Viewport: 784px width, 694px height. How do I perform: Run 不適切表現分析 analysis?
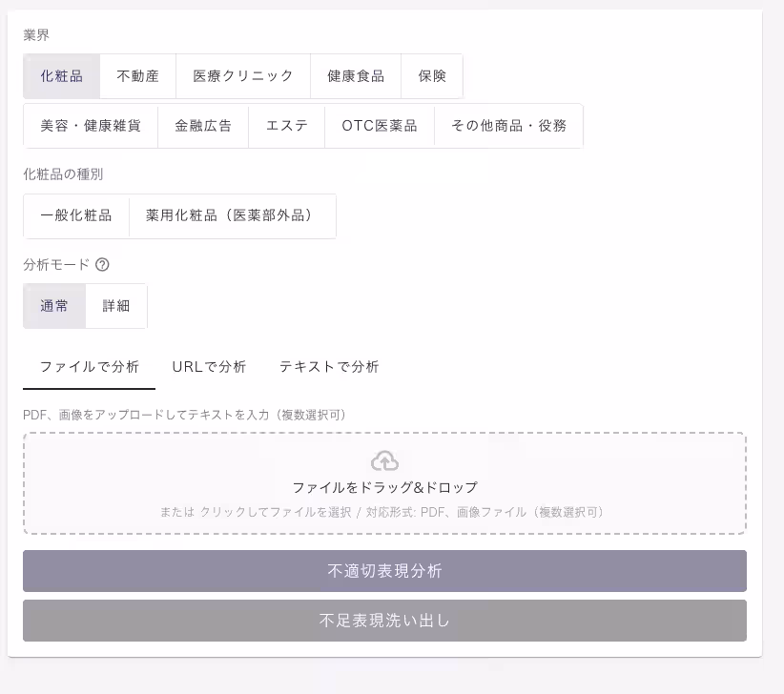[x=384, y=571]
